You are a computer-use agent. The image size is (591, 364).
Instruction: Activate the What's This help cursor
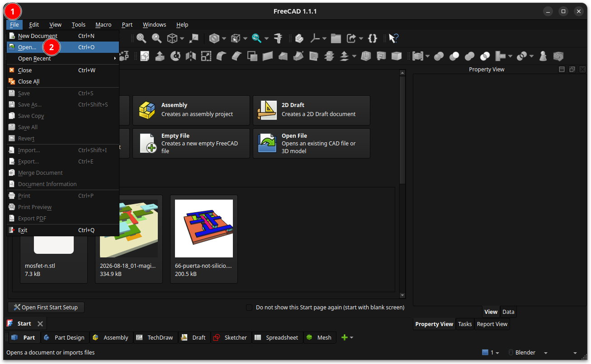point(393,38)
